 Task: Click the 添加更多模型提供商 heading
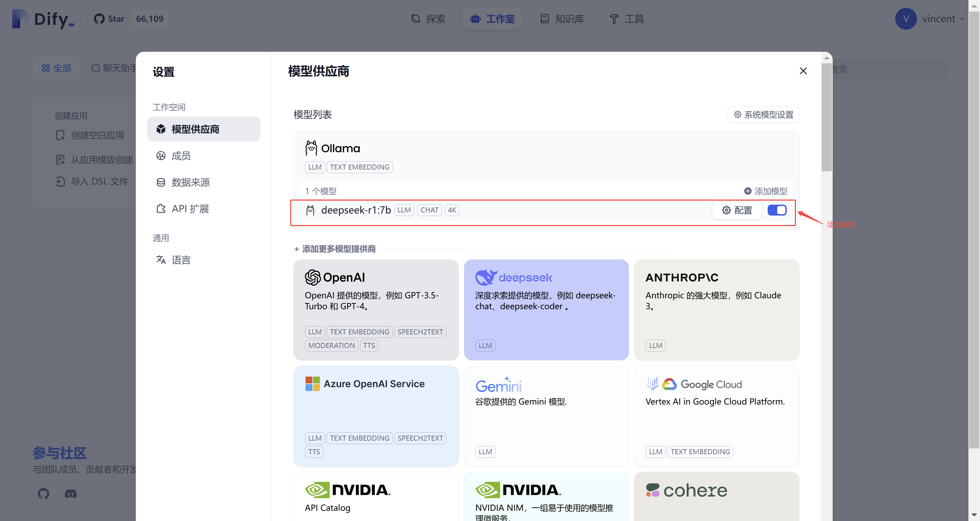click(335, 249)
